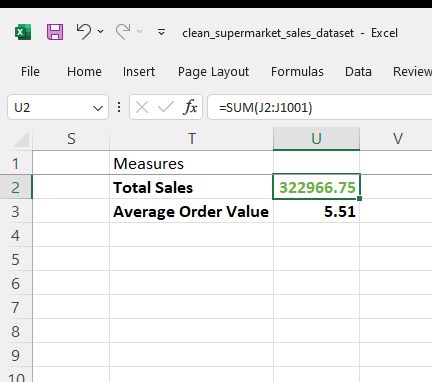This screenshot has width=432, height=382.
Task: Click the 'Average Order Value' cell
Action: [191, 211]
